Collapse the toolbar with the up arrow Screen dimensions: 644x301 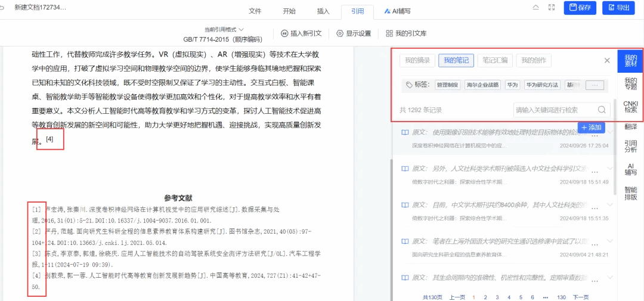536,8
